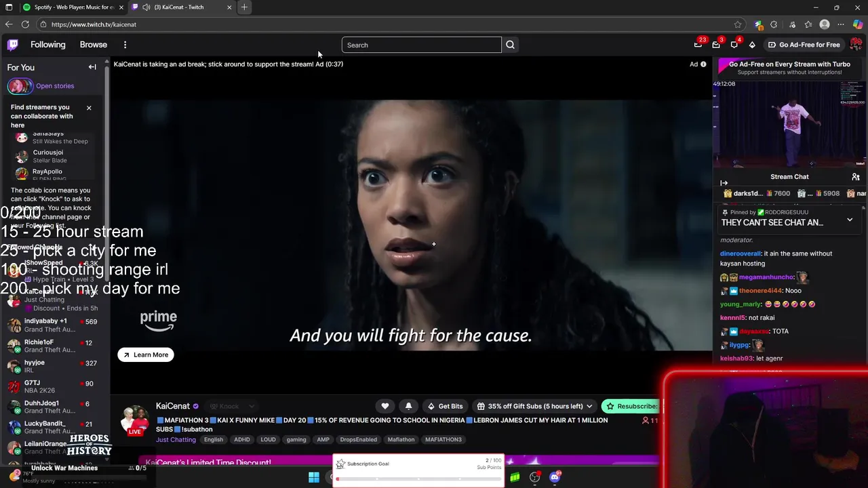
Task: Open the chat community users icon
Action: (856, 177)
